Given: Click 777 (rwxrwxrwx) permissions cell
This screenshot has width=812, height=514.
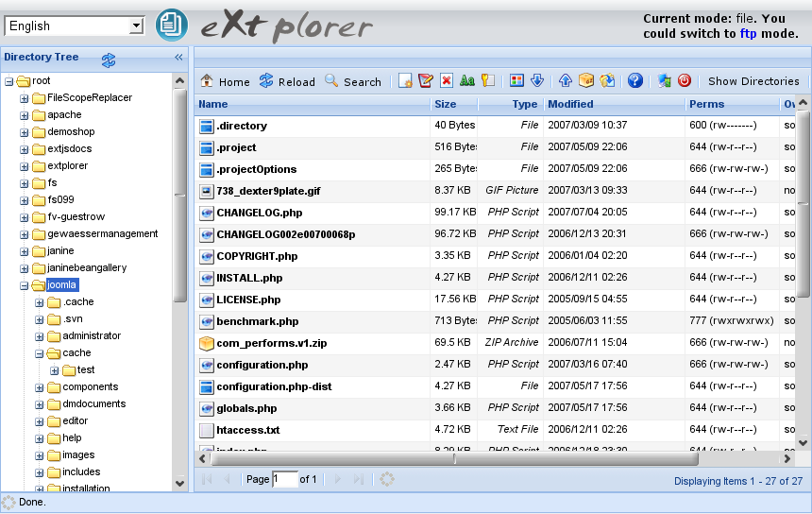Looking at the screenshot, I should (731, 320).
